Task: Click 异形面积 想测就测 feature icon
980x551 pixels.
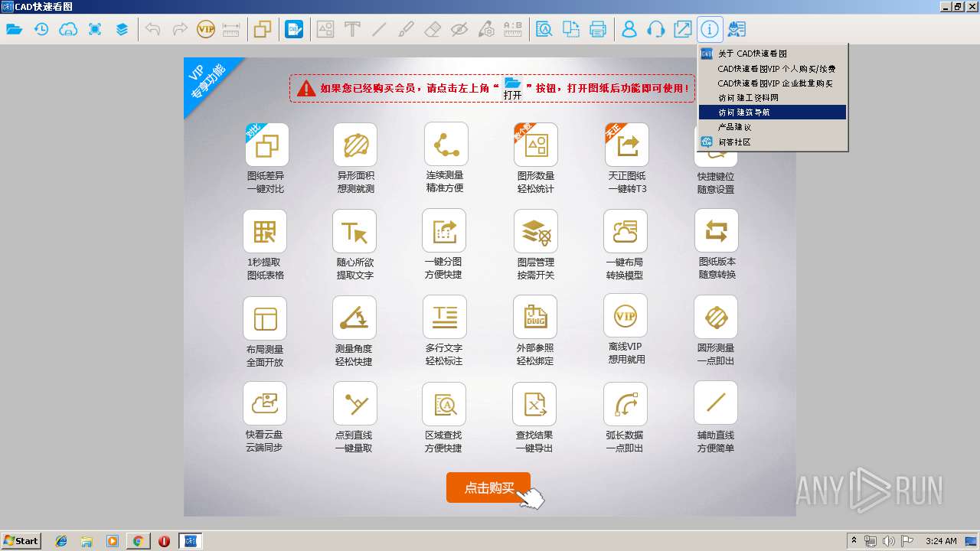Action: tap(355, 145)
